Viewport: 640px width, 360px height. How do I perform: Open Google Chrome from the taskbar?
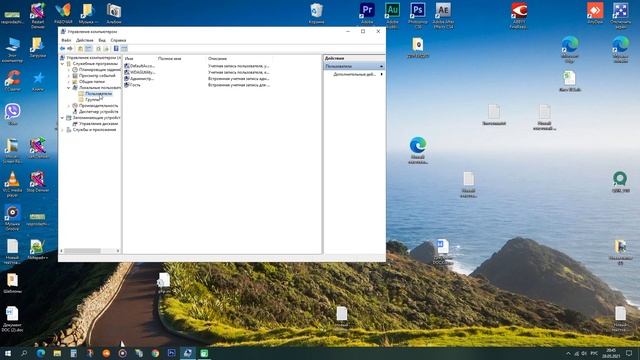[x=155, y=353]
